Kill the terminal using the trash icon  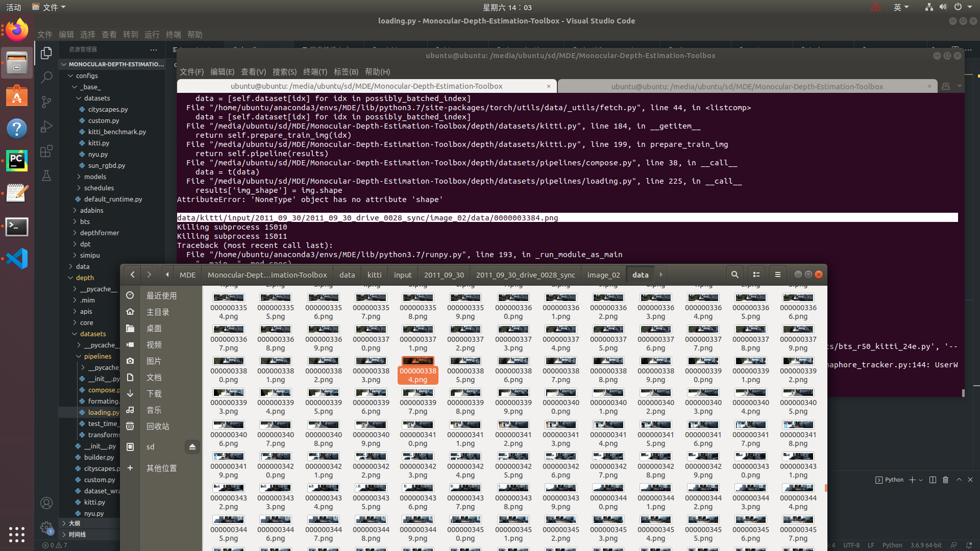click(946, 480)
